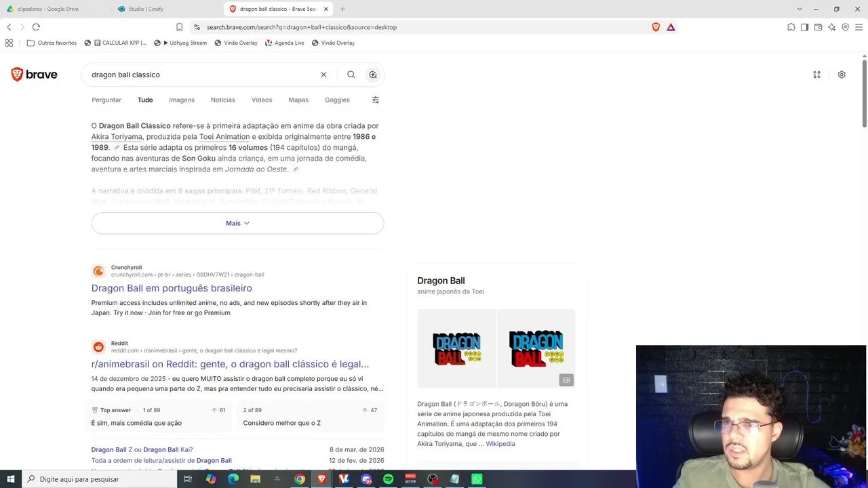Submit the search with the magnifier icon
The height and width of the screenshot is (488, 868).
(x=351, y=75)
